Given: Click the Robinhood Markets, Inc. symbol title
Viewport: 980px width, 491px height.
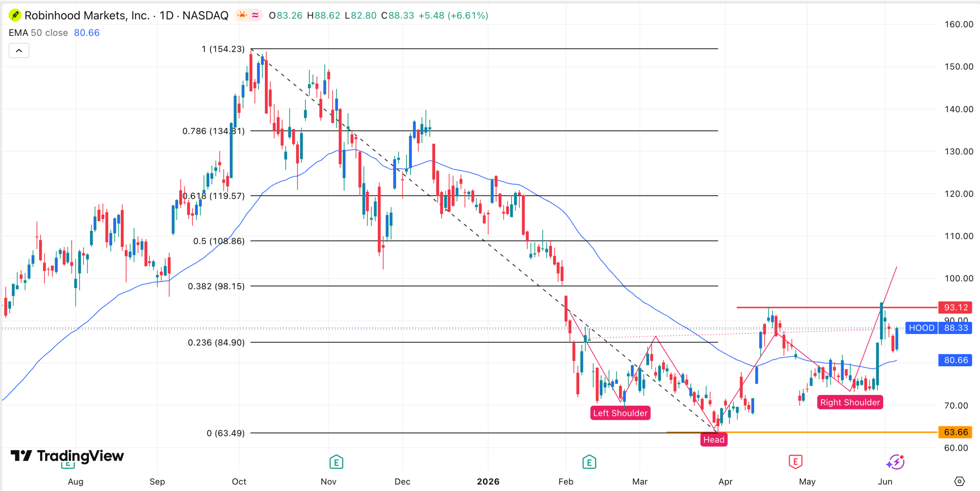Looking at the screenshot, I should [87, 15].
